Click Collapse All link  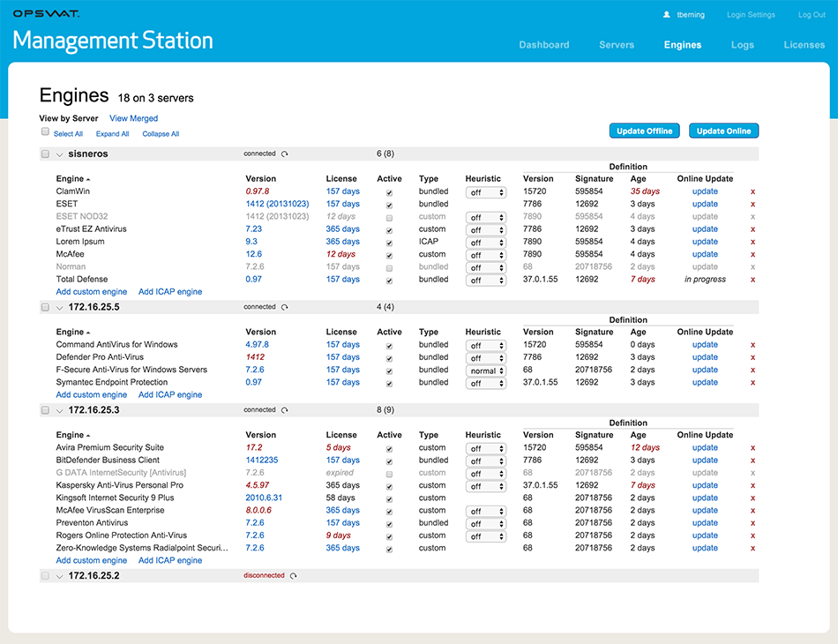(161, 133)
